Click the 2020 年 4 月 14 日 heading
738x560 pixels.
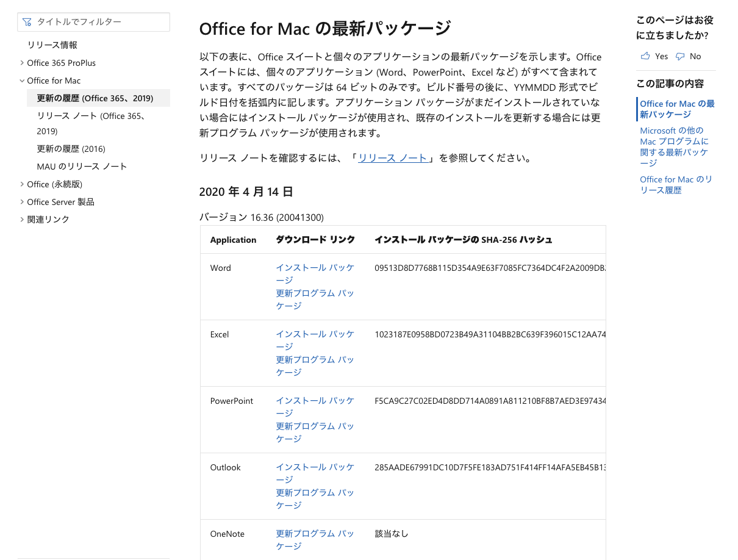246,192
